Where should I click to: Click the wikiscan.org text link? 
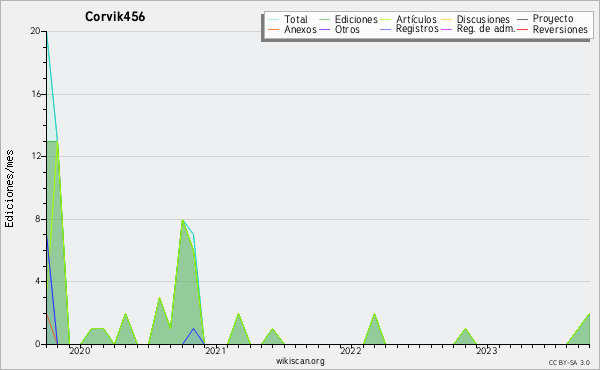(300, 361)
